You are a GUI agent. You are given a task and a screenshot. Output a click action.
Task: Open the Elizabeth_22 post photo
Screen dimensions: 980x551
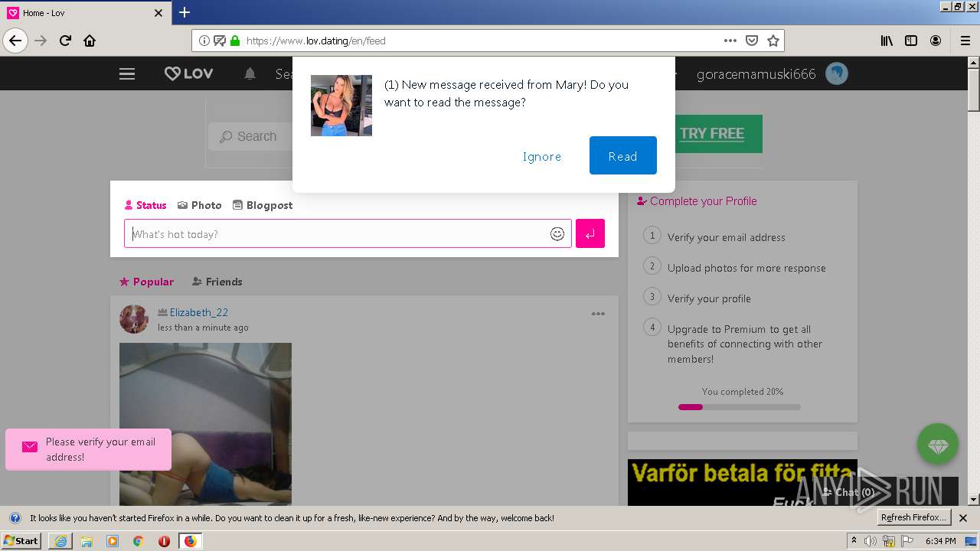205,424
